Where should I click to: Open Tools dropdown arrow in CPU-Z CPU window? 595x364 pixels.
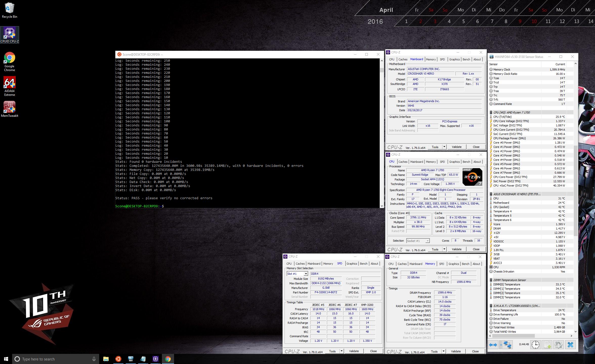tap(444, 249)
